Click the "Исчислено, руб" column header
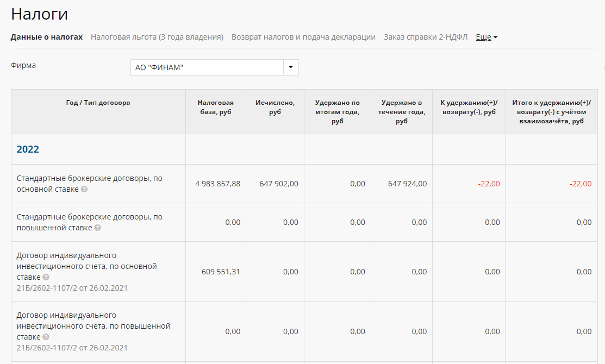605x364 pixels. [275, 107]
